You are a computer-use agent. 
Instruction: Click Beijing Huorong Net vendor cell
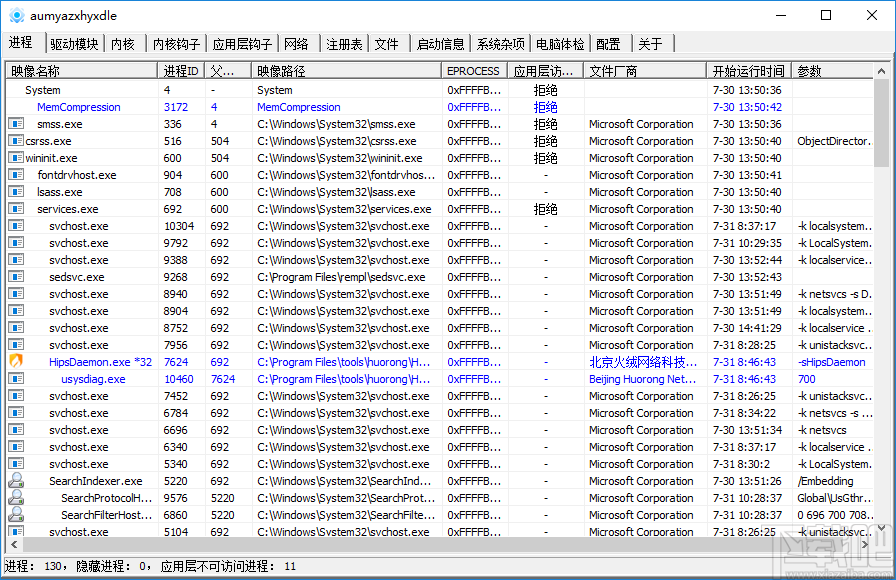coord(642,379)
